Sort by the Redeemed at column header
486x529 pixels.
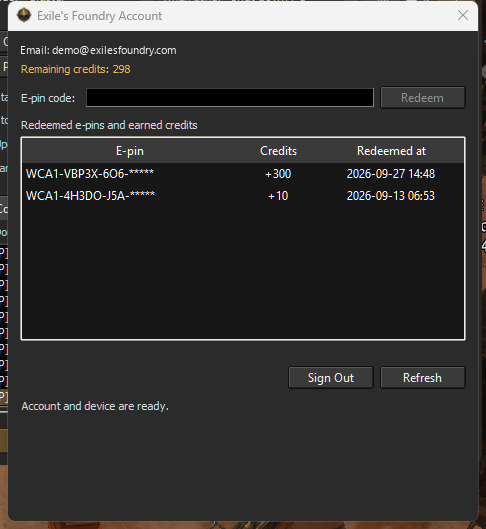click(391, 151)
